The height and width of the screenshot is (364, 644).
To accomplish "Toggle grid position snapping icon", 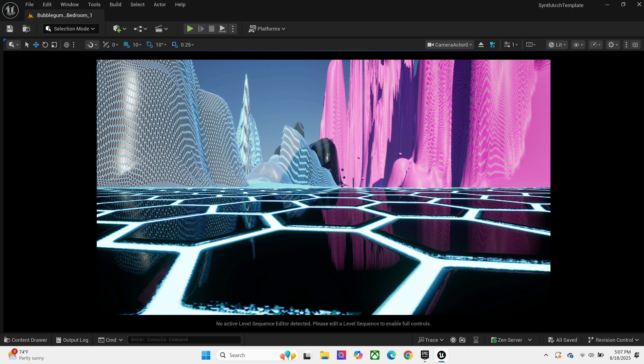I will (x=127, y=45).
